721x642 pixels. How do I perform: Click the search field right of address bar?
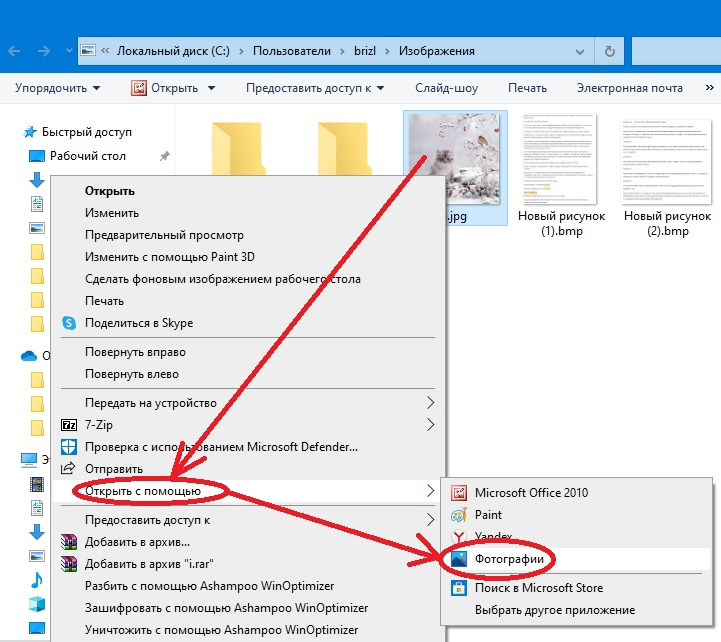(676, 51)
